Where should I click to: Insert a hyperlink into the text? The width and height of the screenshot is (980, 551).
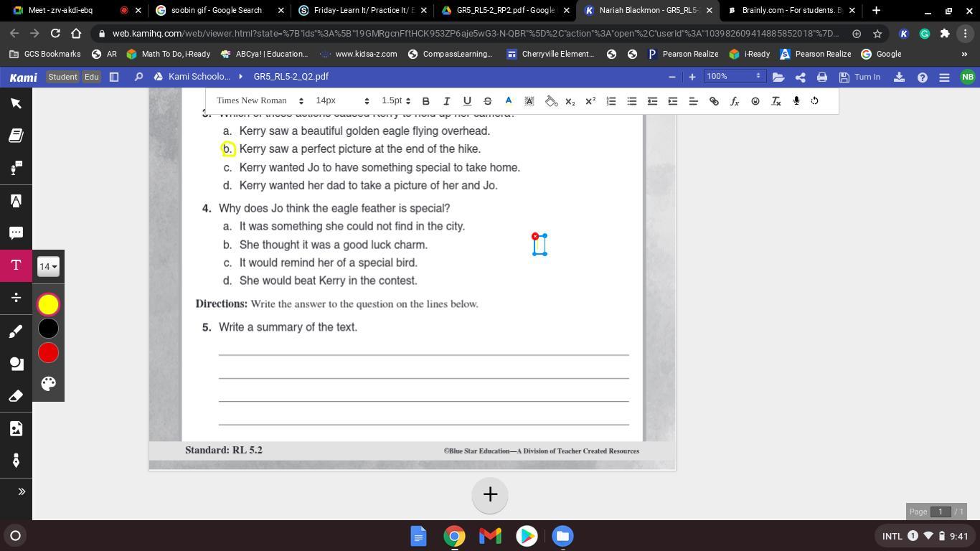coord(714,101)
